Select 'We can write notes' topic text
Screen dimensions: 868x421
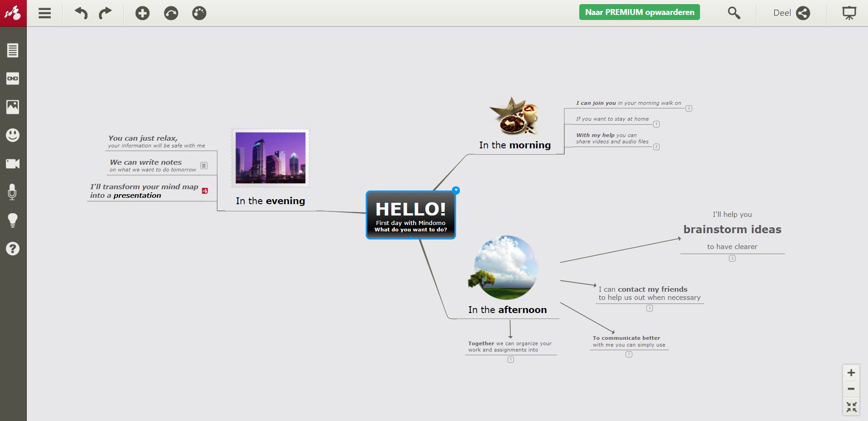point(153,166)
